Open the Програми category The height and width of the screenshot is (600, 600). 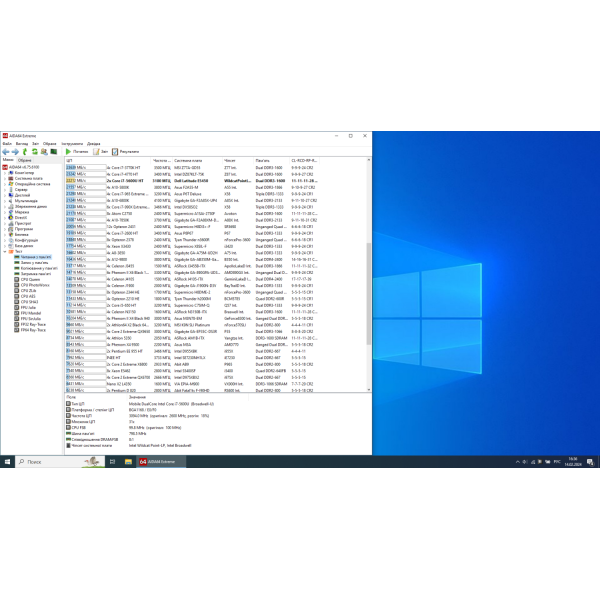pyautogui.click(x=24, y=229)
